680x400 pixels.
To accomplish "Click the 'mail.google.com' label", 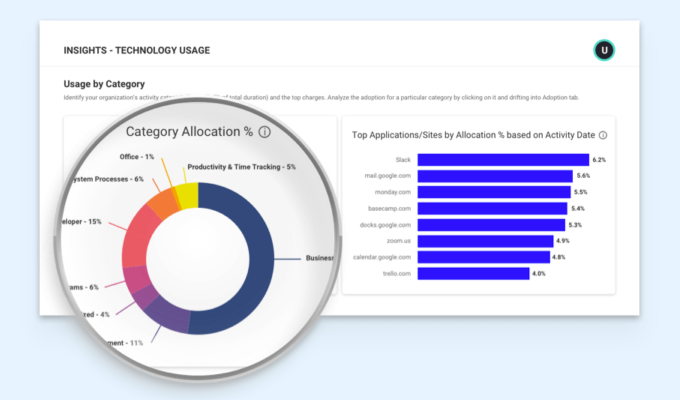I will click(x=388, y=176).
